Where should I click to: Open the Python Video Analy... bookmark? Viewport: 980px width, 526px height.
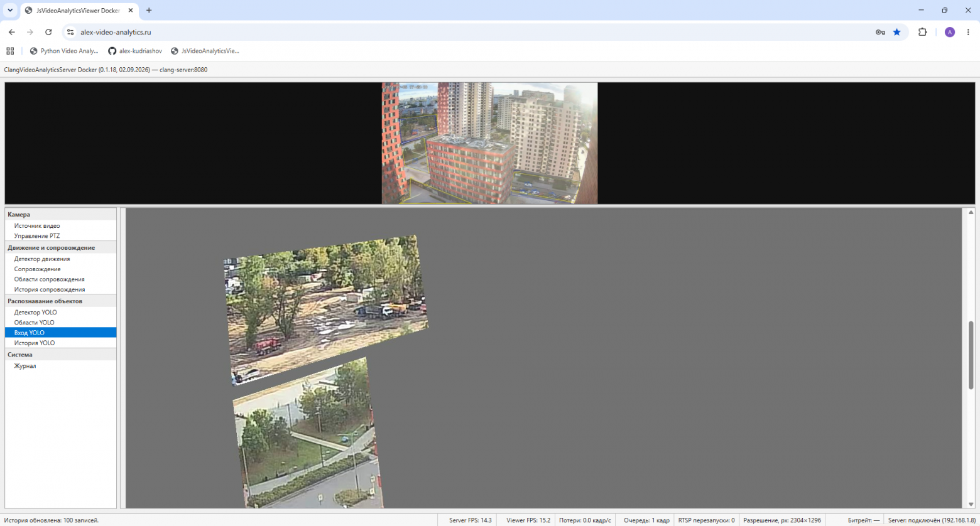point(64,51)
